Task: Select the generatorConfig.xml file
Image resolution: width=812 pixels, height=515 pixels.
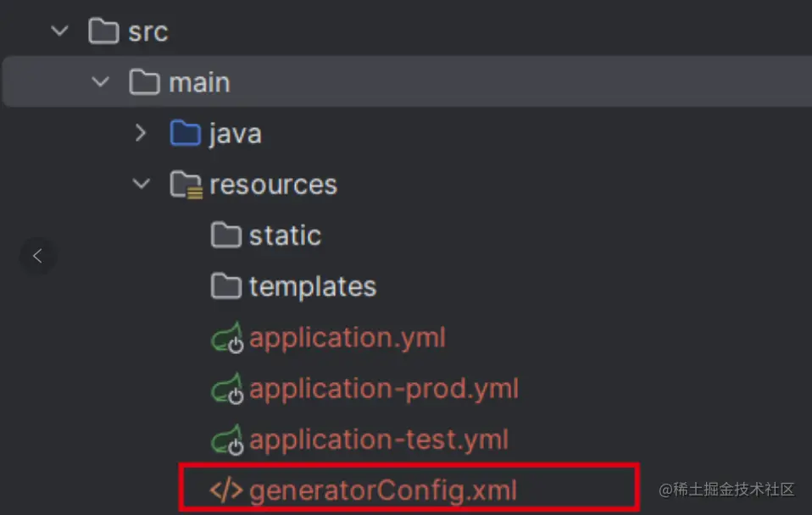Action: (383, 490)
